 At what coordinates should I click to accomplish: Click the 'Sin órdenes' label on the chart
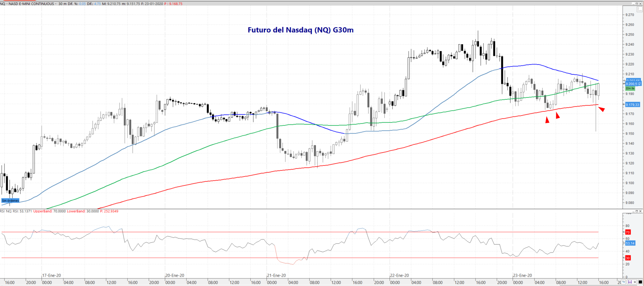coord(10,201)
